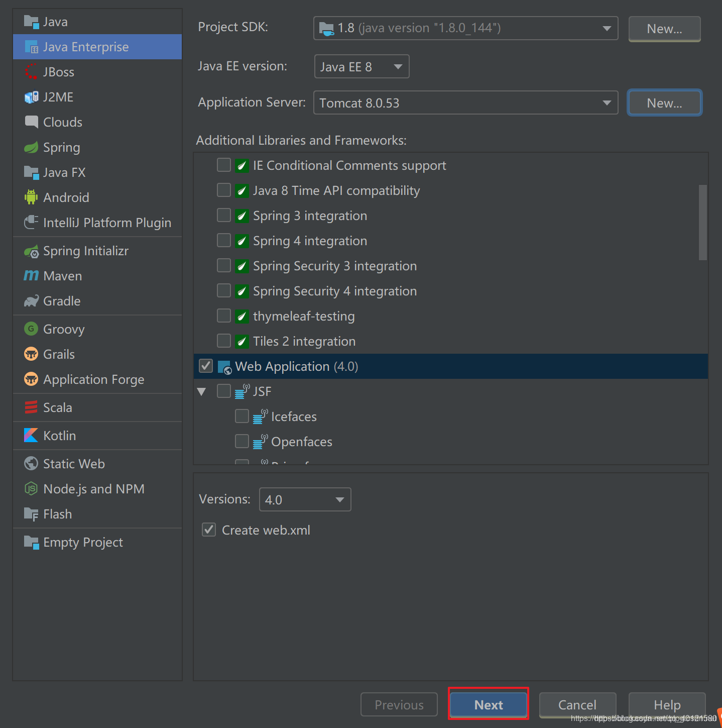Viewport: 722px width, 728px height.
Task: Click the Java FX icon
Action: click(31, 172)
